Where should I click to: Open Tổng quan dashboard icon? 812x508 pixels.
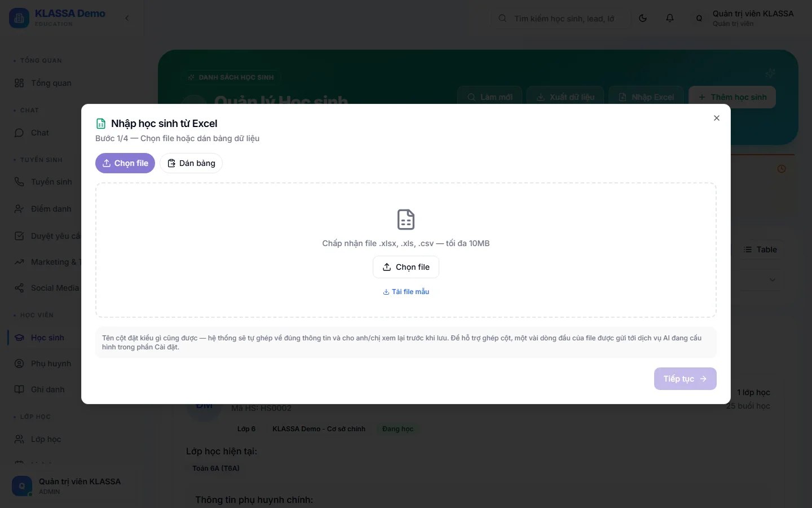pyautogui.click(x=19, y=83)
